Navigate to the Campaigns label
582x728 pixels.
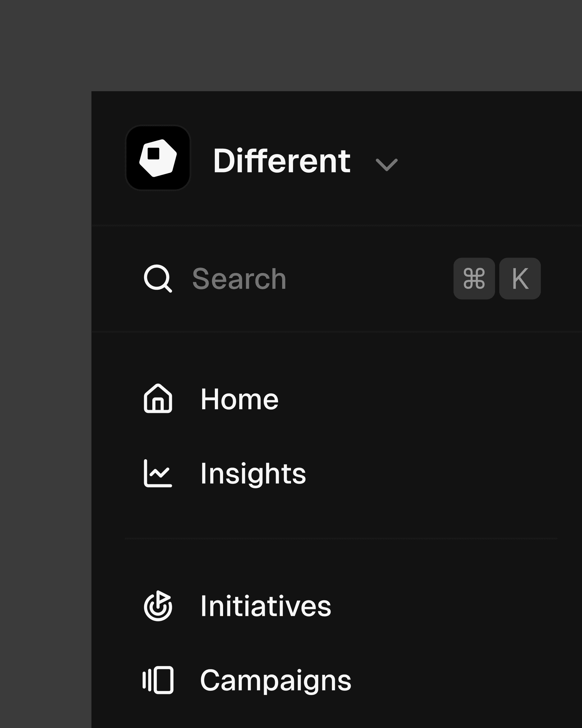point(275,681)
